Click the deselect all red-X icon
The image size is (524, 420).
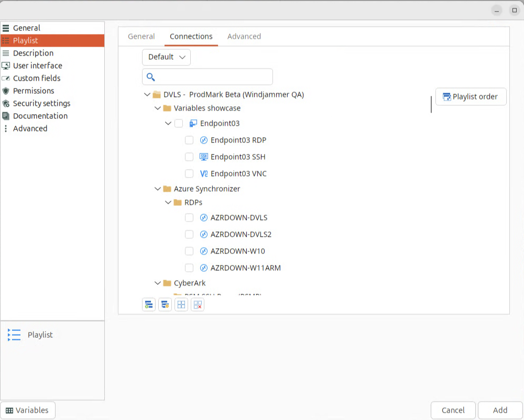(198, 305)
